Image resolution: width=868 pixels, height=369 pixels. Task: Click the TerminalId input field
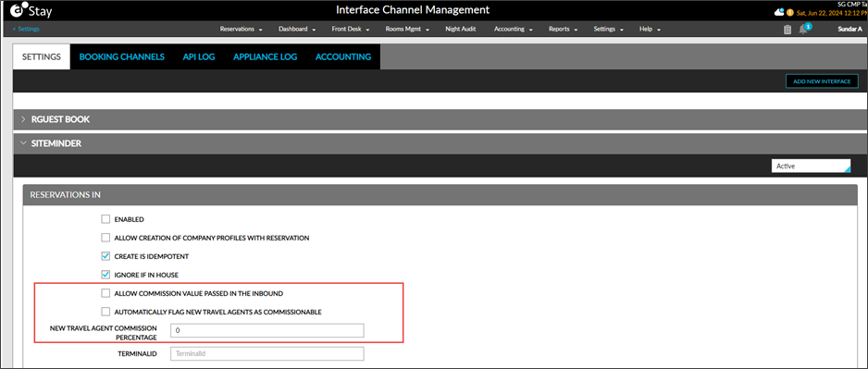[x=267, y=353]
